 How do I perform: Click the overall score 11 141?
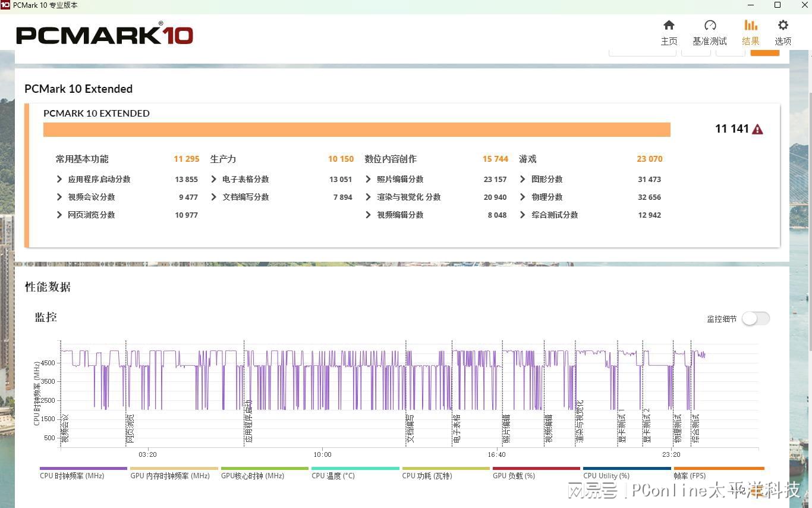pos(732,129)
